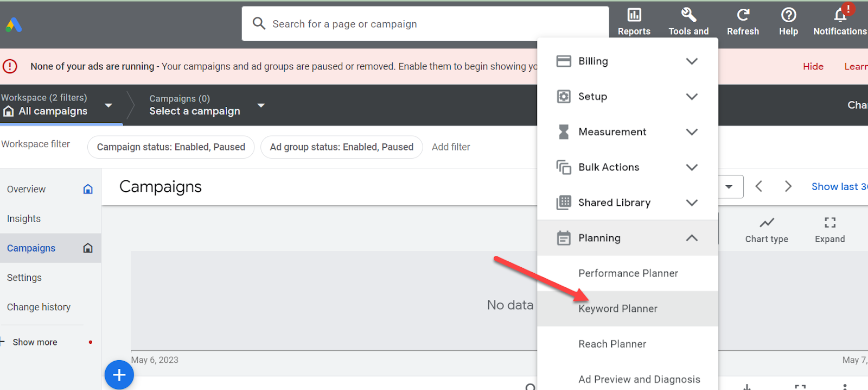
Task: Click the Hide link on alert banner
Action: tap(813, 66)
